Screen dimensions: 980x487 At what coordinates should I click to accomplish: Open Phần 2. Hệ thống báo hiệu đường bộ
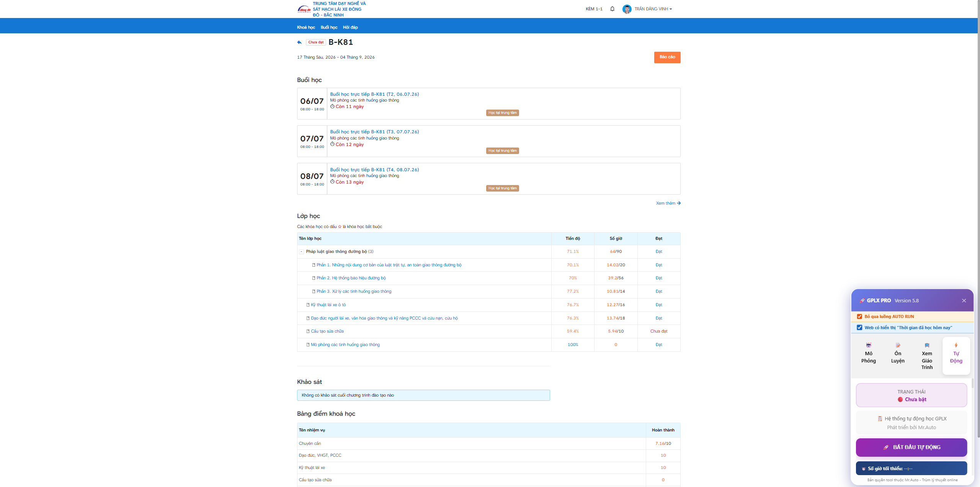point(351,278)
